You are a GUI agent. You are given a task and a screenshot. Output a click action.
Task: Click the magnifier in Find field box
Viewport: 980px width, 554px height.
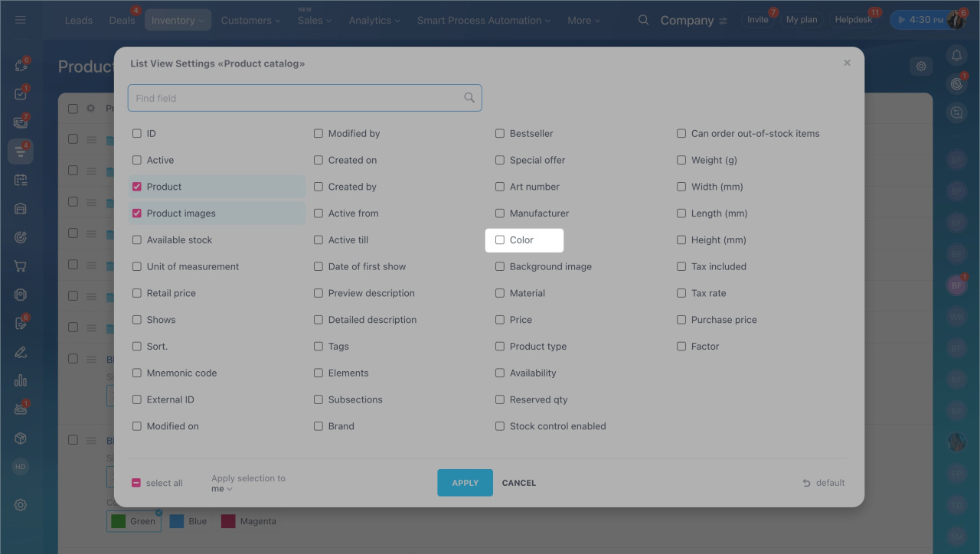click(x=469, y=98)
